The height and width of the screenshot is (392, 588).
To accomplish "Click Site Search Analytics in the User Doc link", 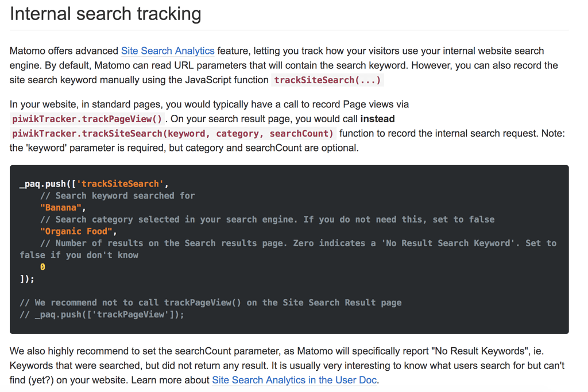I will (x=294, y=380).
